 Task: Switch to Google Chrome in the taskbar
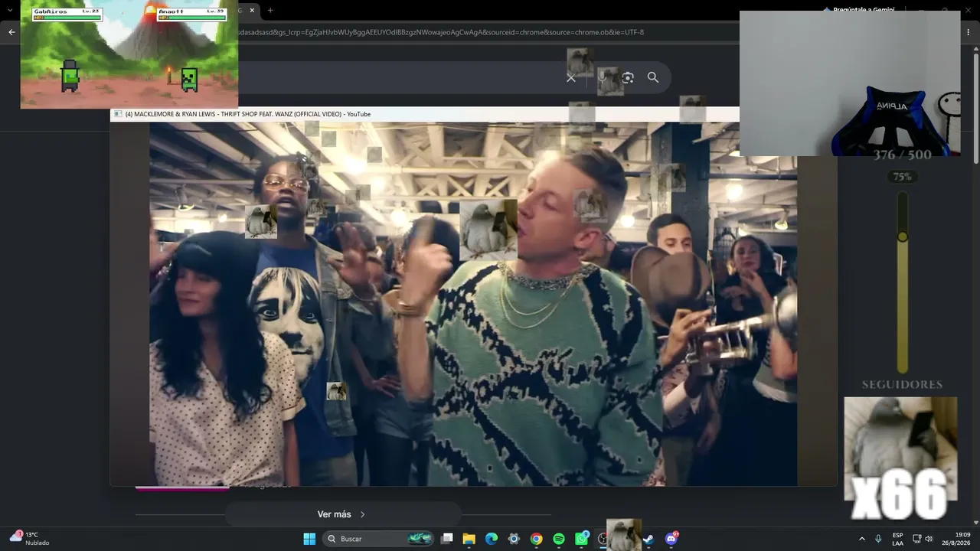click(x=536, y=539)
